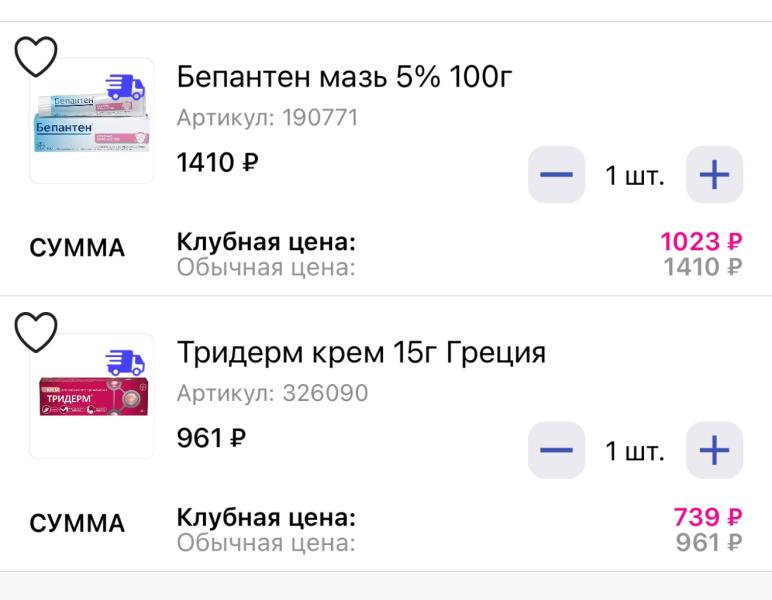
Task: Tap delivery truck icon on Тридерм image
Action: (x=126, y=363)
